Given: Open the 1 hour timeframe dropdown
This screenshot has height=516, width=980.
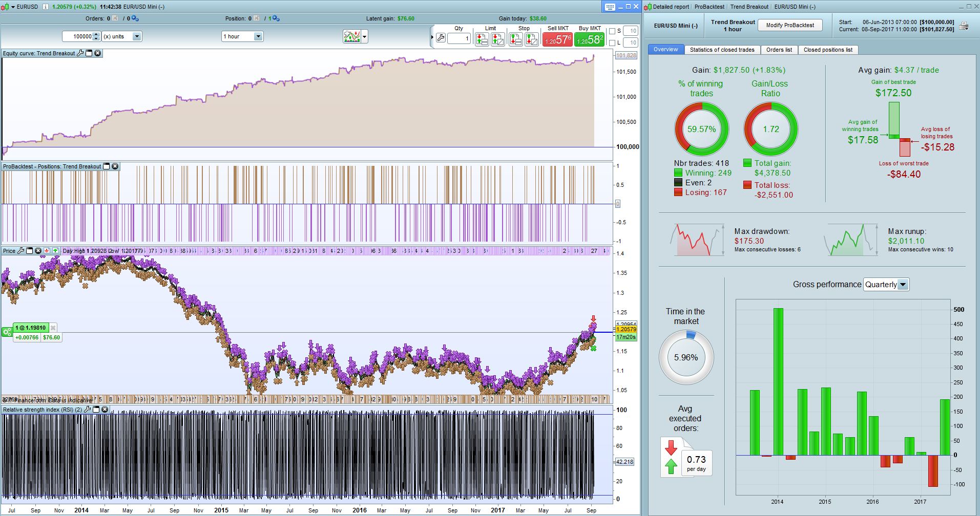Looking at the screenshot, I should click(258, 36).
